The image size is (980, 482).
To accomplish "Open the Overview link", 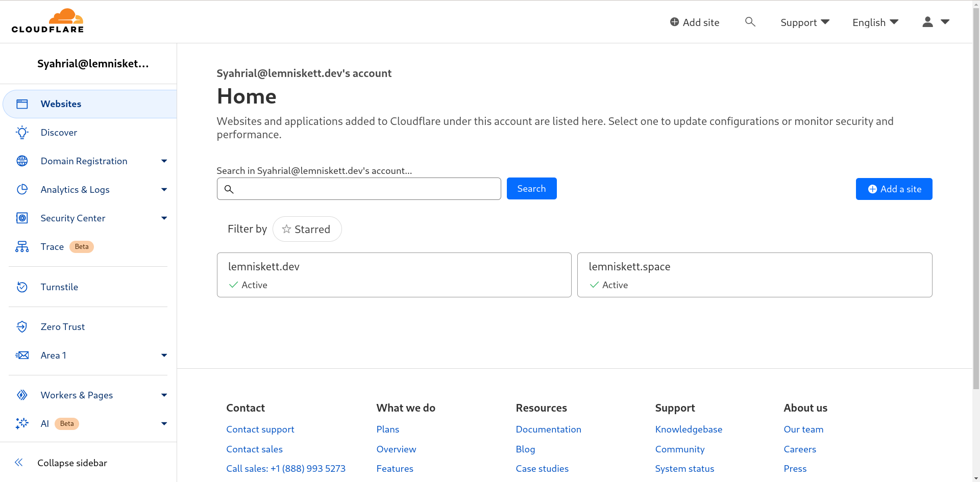I will tap(396, 449).
